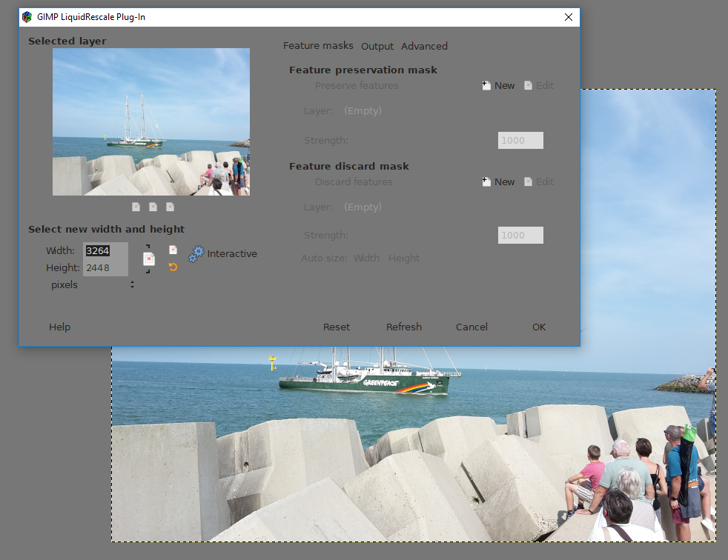728x560 pixels.
Task: Click the orange undo arrow icon
Action: coord(173,267)
